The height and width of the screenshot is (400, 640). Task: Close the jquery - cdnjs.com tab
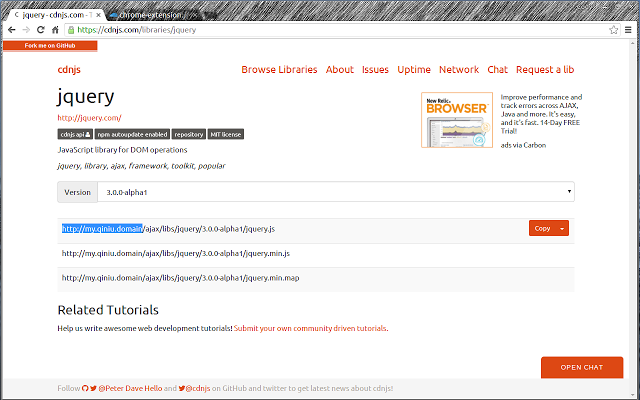98,15
